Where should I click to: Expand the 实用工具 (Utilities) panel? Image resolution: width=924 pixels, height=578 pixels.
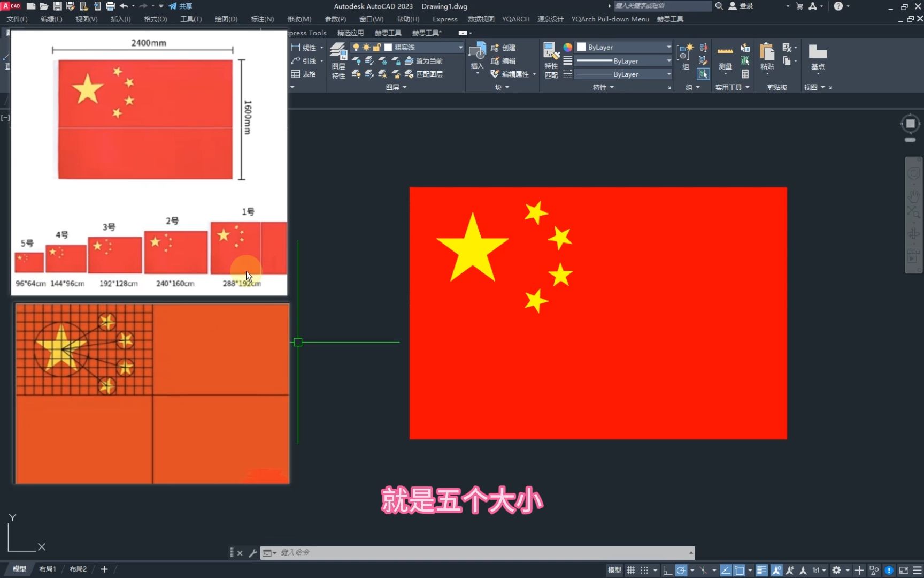[x=732, y=87]
